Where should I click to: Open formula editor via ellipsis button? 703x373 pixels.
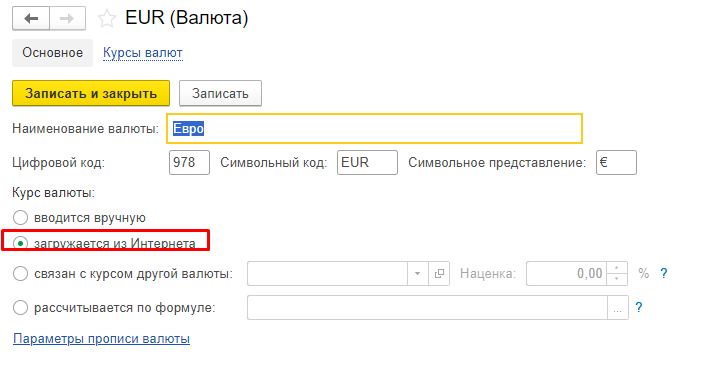click(617, 308)
